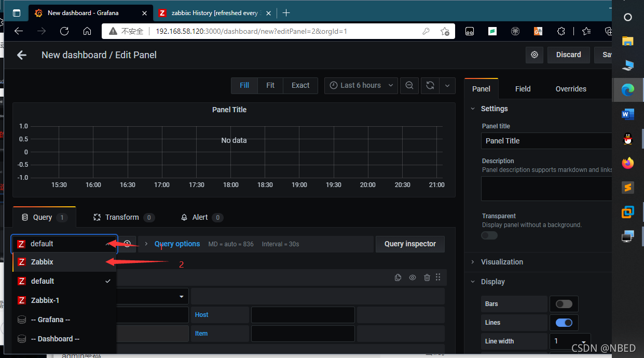Go to the browser home page

tap(87, 31)
